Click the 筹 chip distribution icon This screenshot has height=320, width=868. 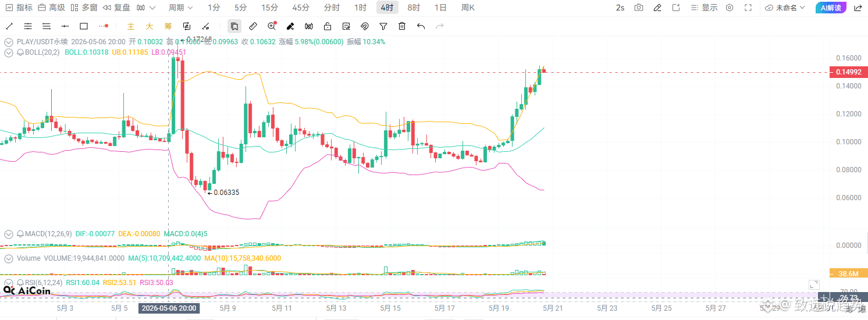pyautogui.click(x=168, y=26)
